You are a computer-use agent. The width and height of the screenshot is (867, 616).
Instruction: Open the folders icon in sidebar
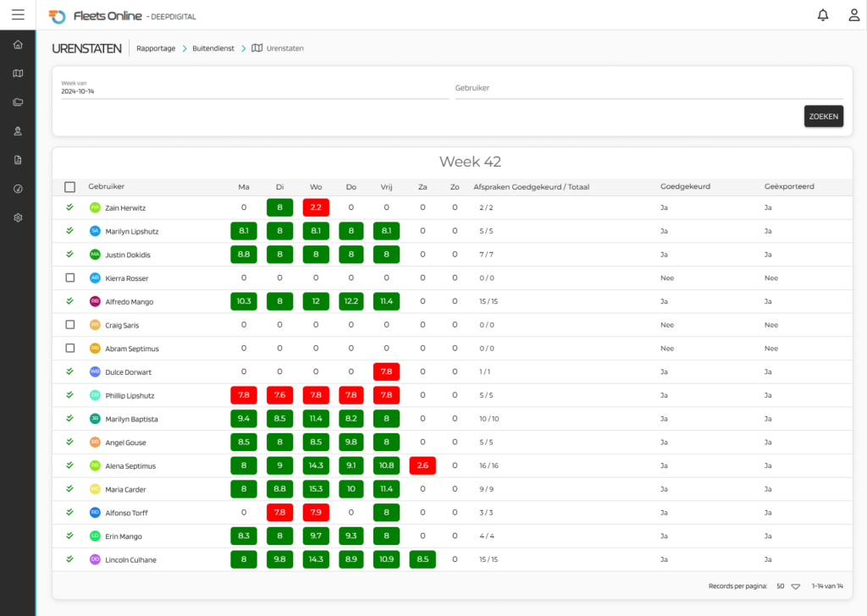point(18,102)
